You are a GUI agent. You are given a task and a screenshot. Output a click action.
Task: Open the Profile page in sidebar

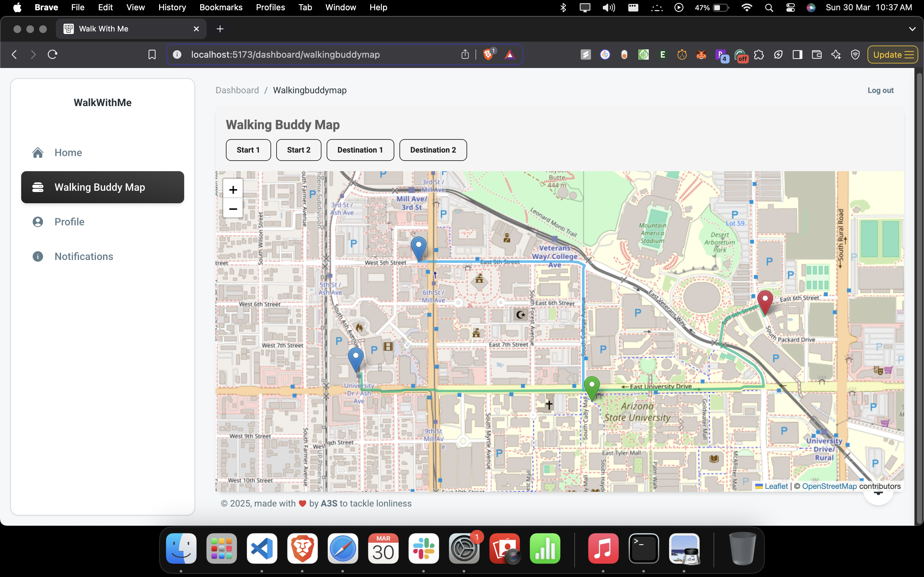[x=69, y=222]
